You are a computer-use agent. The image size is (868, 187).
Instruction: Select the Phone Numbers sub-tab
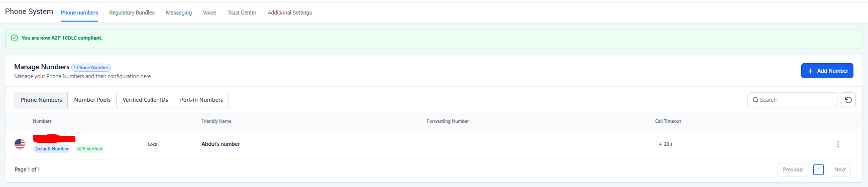(41, 100)
